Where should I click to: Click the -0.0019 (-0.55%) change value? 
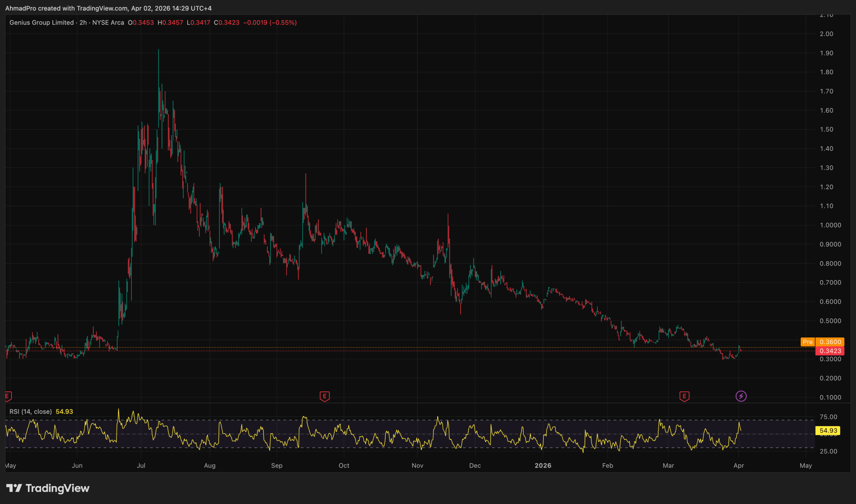point(270,22)
